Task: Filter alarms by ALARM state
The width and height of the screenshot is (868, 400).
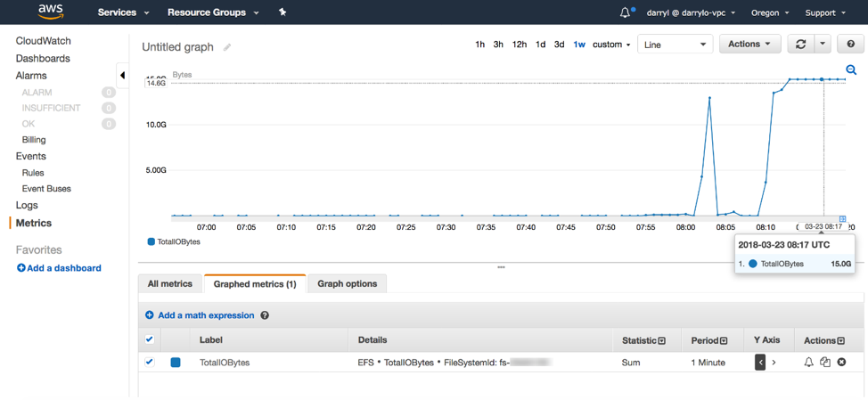Action: [37, 93]
